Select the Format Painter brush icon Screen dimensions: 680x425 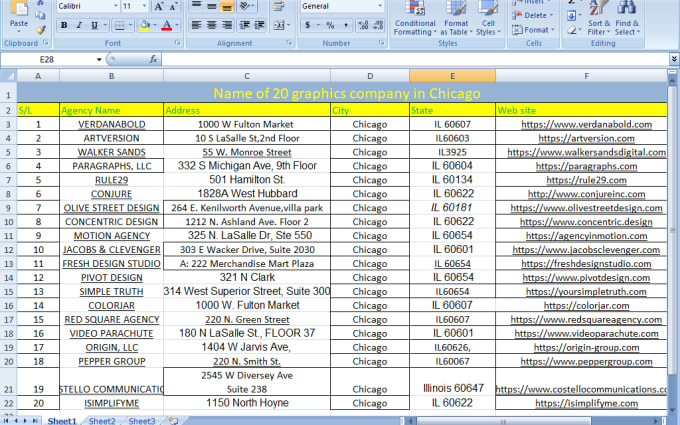(x=40, y=29)
